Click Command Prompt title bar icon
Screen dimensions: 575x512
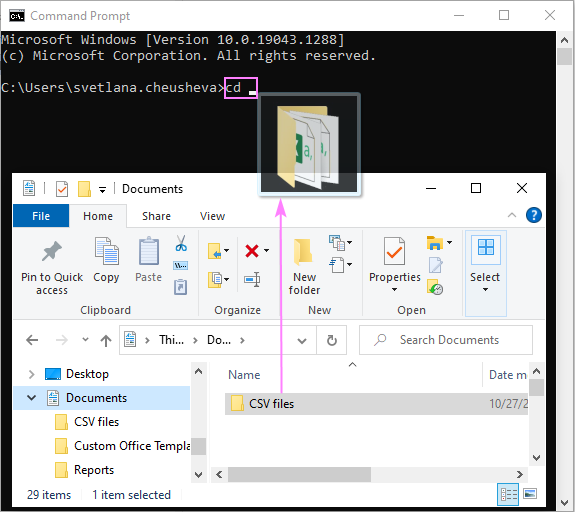pos(17,16)
